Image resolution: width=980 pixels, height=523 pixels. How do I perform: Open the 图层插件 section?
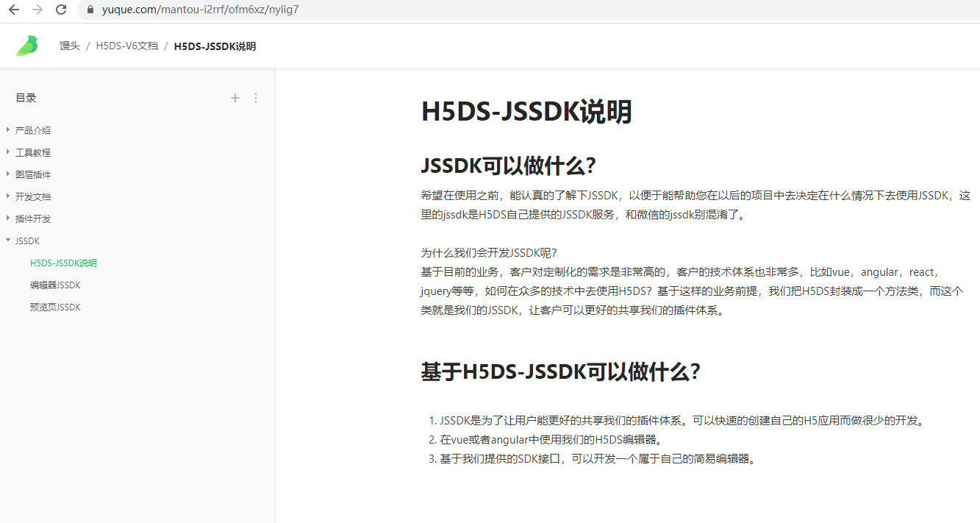point(33,174)
